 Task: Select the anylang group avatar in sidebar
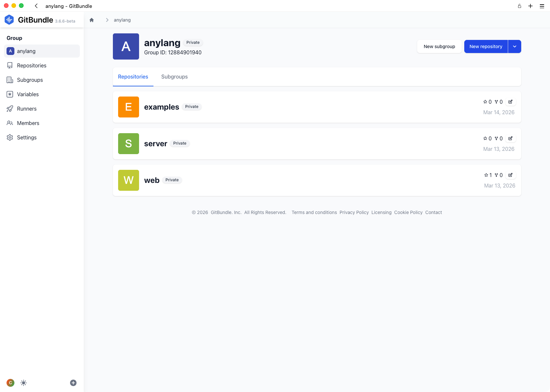(10, 51)
